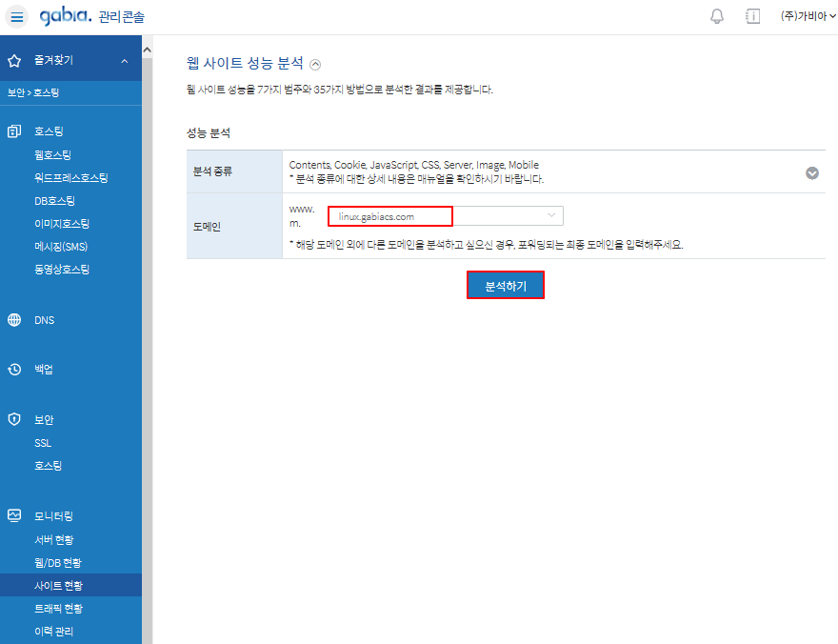
Task: Open the hamburger menu icon
Action: [16, 16]
